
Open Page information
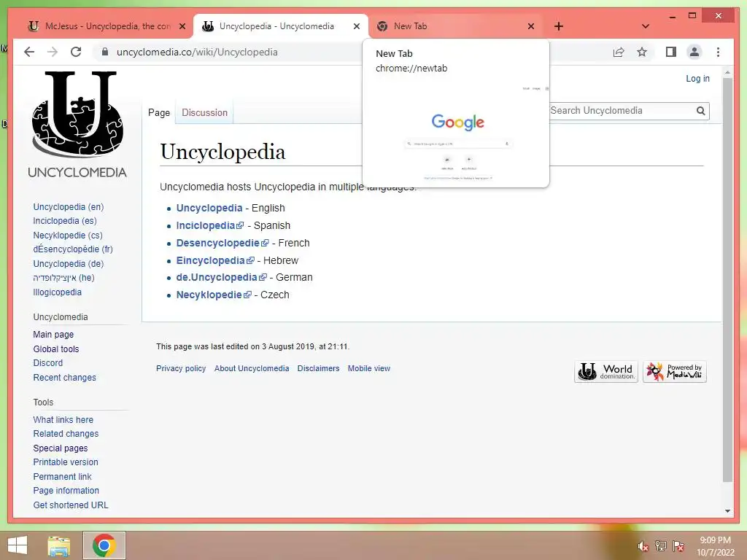66,491
